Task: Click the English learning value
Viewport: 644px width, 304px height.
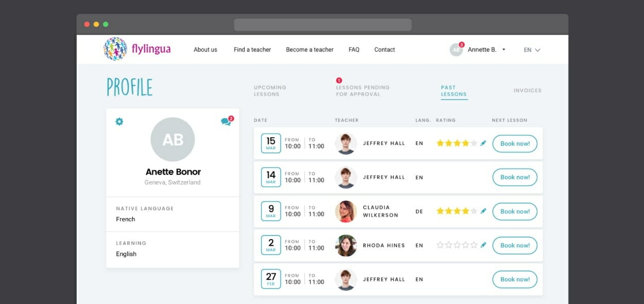Action: pyautogui.click(x=126, y=254)
